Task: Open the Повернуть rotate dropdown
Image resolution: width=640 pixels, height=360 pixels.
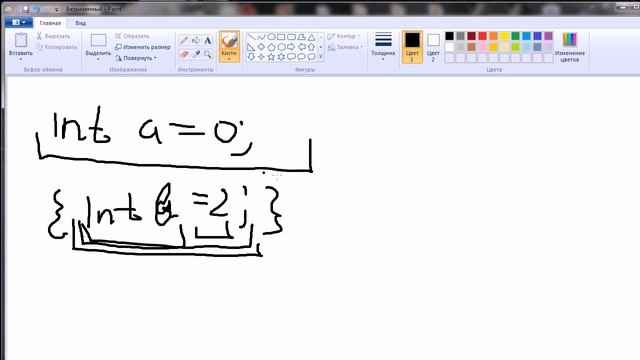Action: tap(136, 58)
